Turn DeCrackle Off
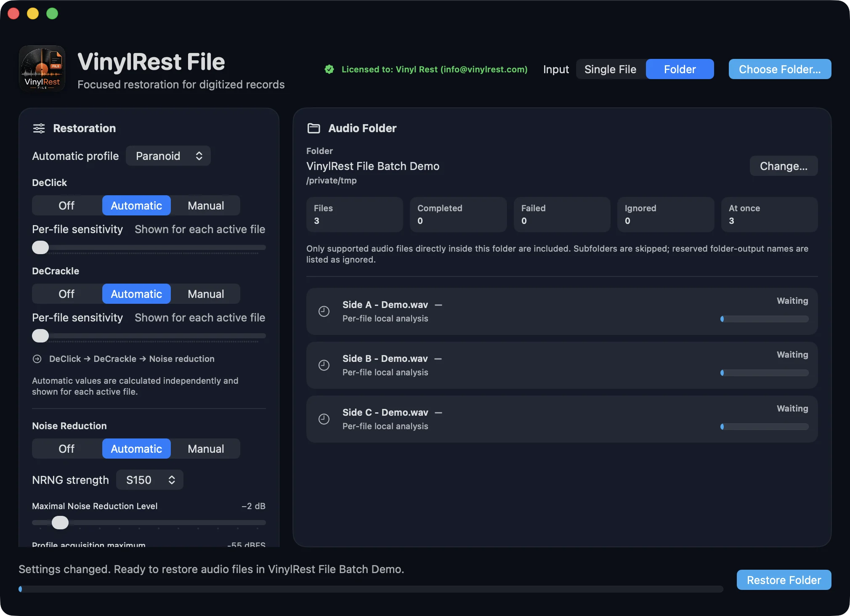Image resolution: width=850 pixels, height=616 pixels. point(66,294)
